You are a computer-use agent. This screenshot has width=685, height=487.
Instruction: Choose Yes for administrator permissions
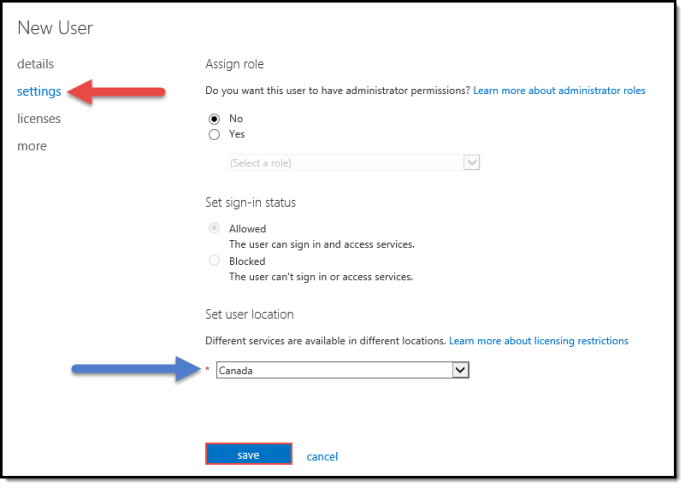coord(214,134)
